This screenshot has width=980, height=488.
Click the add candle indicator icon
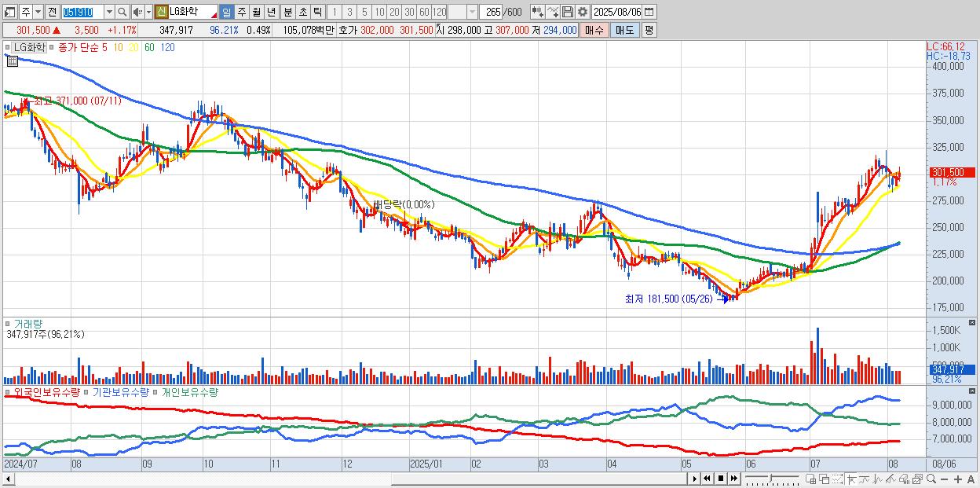coord(537,13)
